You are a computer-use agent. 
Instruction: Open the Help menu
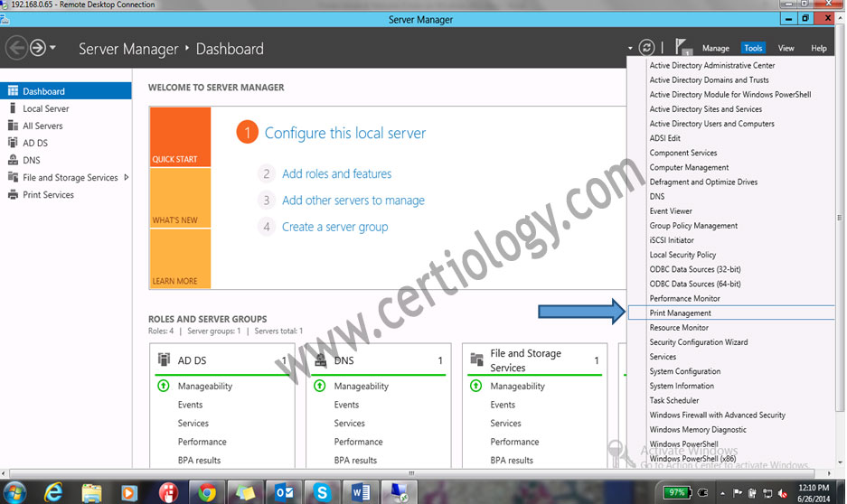(818, 48)
